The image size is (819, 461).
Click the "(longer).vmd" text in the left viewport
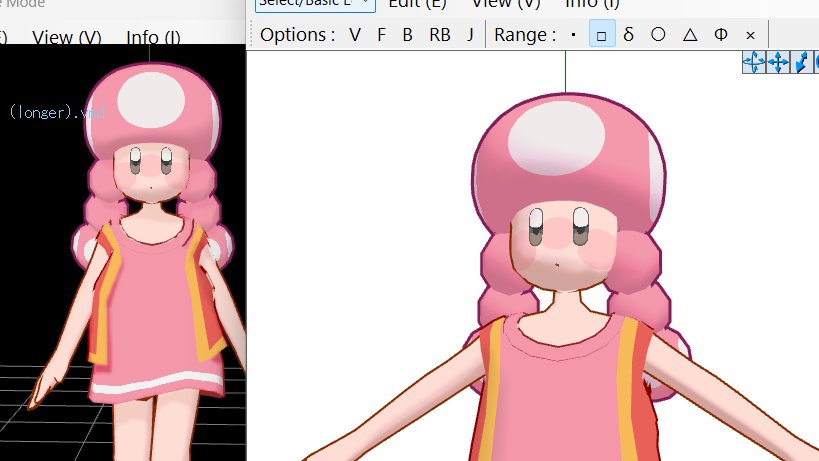57,112
